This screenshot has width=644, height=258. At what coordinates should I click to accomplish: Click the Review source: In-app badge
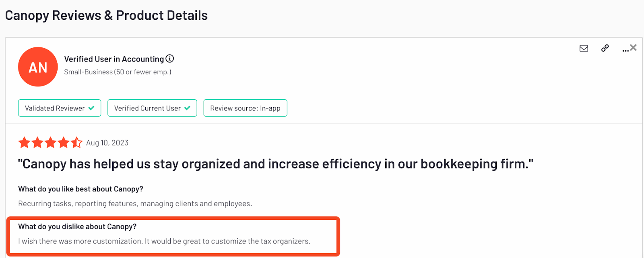(245, 108)
